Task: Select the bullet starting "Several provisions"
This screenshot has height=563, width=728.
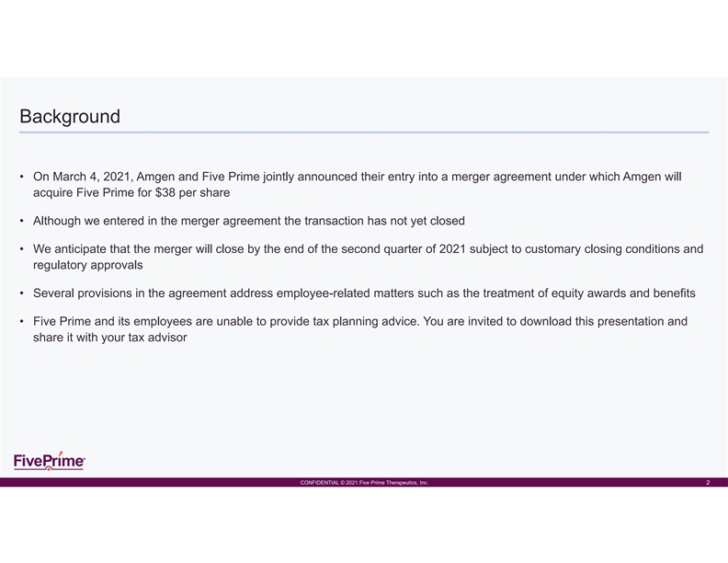Action: pos(363,293)
